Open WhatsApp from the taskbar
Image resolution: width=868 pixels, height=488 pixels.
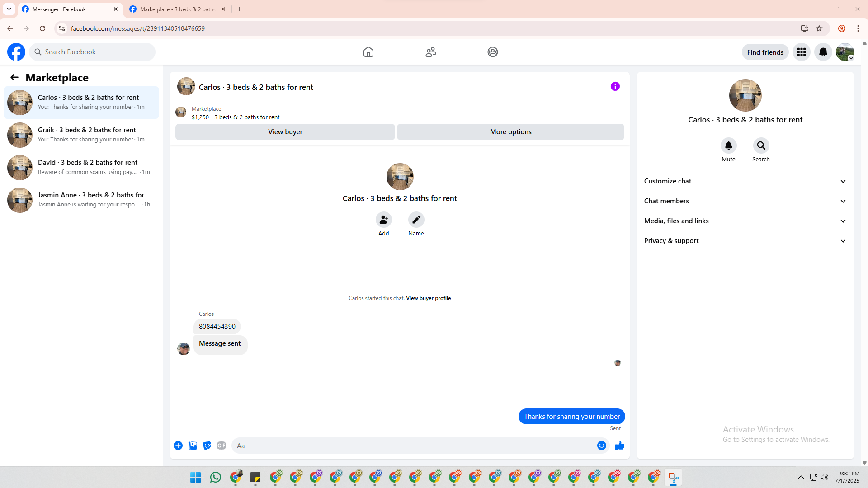tap(216, 477)
